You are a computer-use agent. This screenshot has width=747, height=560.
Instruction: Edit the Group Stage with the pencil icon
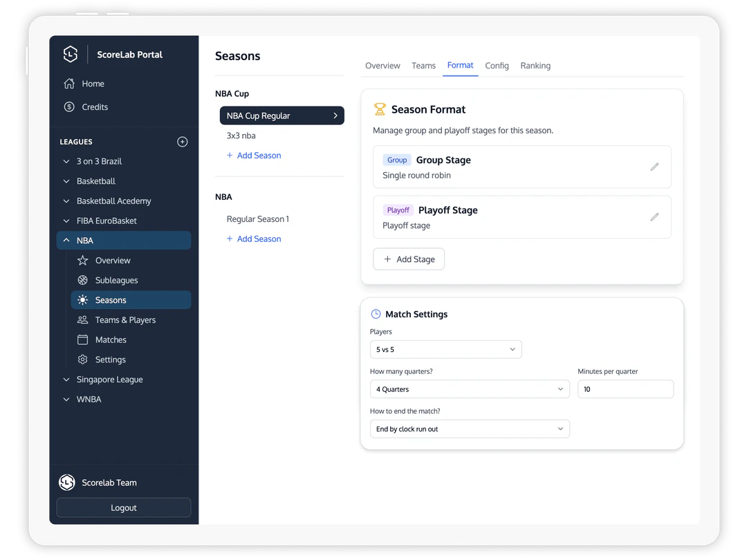coord(654,167)
